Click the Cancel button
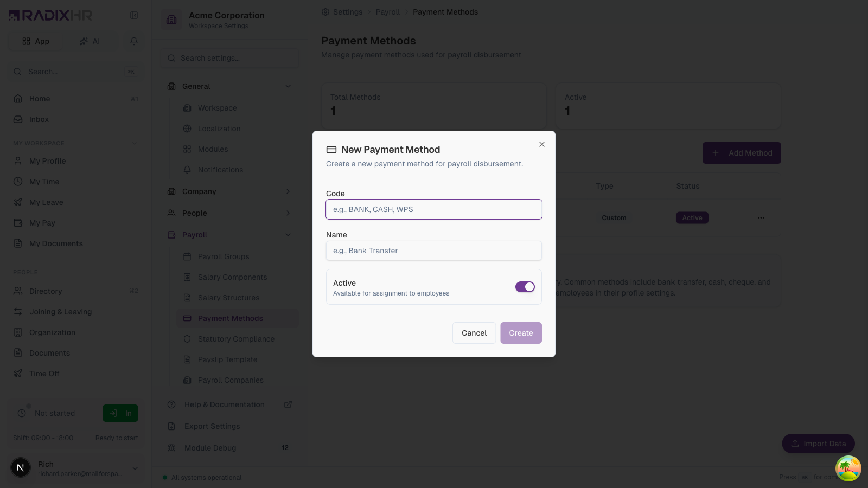This screenshot has height=488, width=868. (x=474, y=333)
